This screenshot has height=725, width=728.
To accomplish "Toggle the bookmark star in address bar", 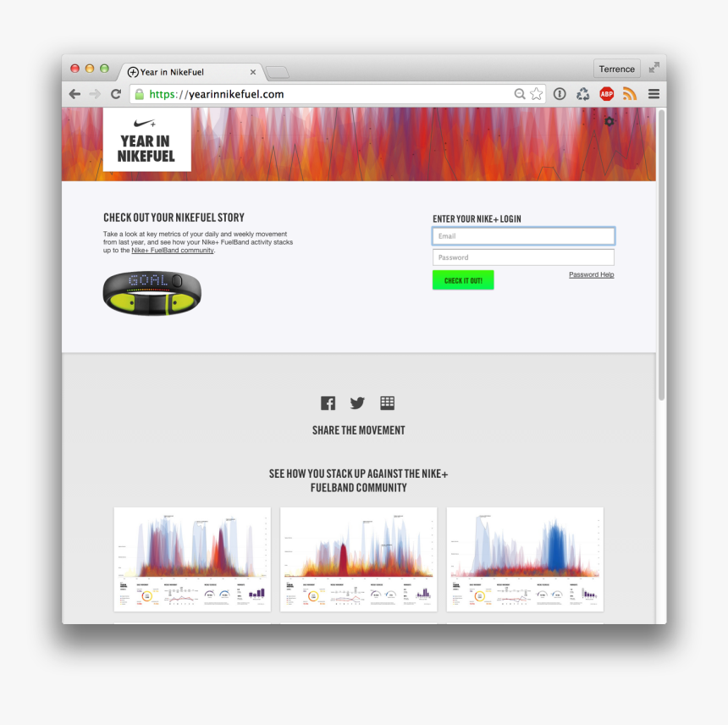I will pyautogui.click(x=537, y=93).
